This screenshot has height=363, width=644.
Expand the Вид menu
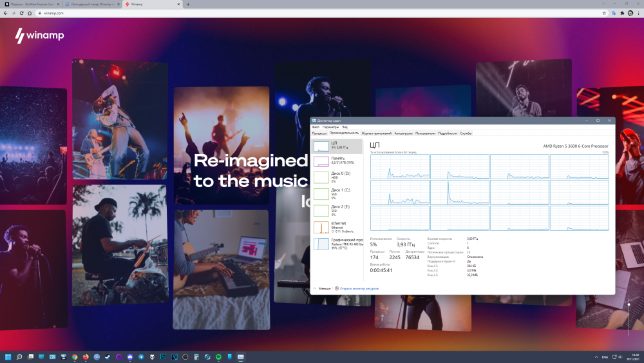click(x=345, y=127)
